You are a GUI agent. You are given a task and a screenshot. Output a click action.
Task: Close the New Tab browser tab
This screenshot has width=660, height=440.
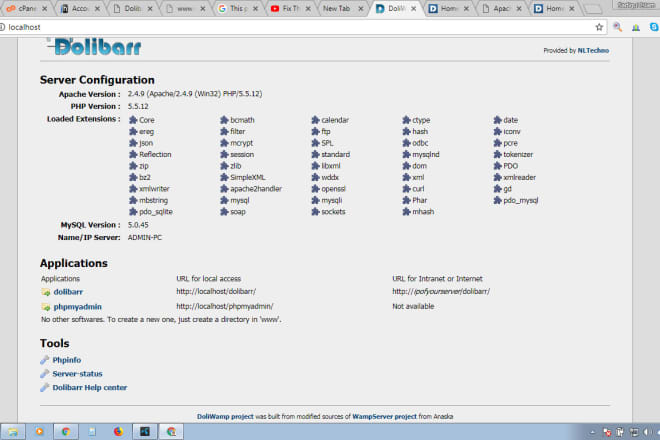point(361,8)
